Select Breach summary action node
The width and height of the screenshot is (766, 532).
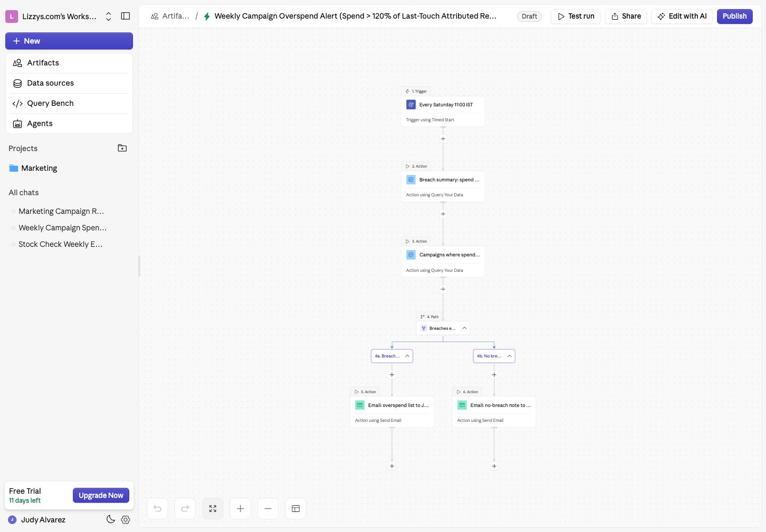click(x=443, y=186)
